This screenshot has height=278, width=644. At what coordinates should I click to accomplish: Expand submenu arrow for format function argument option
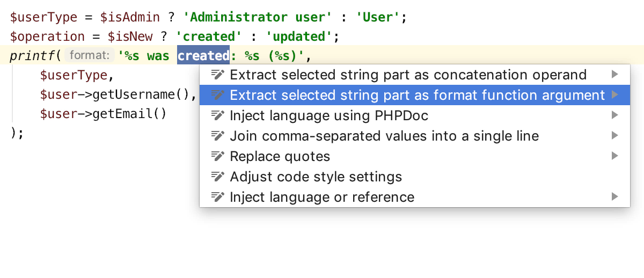point(615,95)
